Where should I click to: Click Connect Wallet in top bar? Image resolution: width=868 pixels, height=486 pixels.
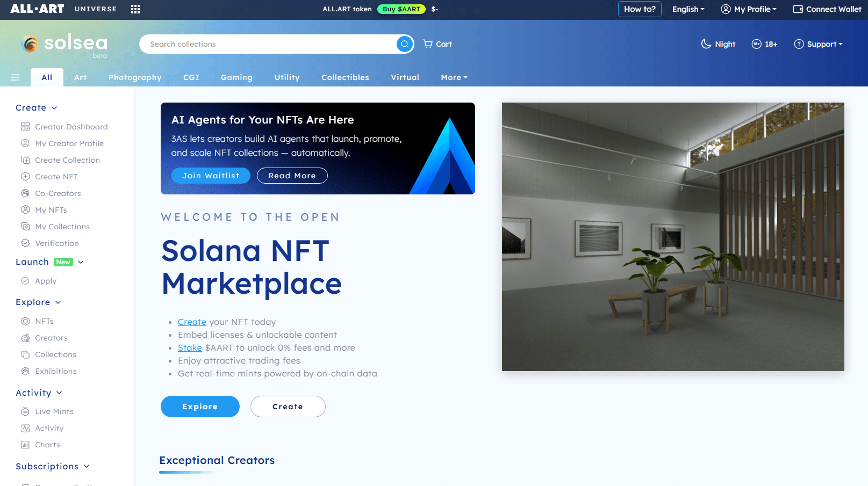tap(827, 9)
